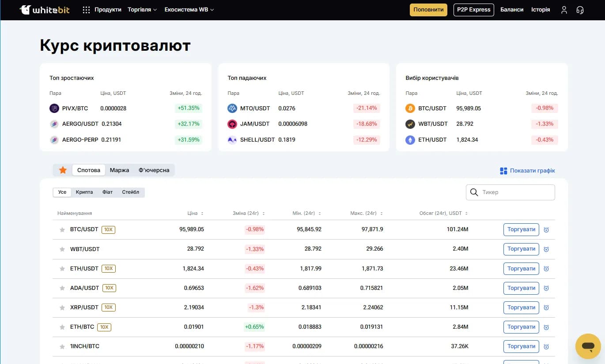Select the Крипта filter
Screen dimensions: 605x364
click(84, 192)
